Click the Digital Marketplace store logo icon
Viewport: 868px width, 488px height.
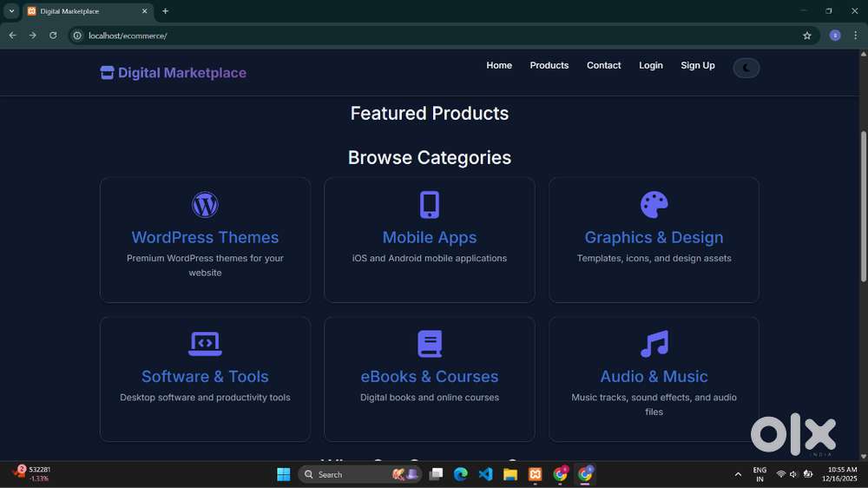(108, 73)
